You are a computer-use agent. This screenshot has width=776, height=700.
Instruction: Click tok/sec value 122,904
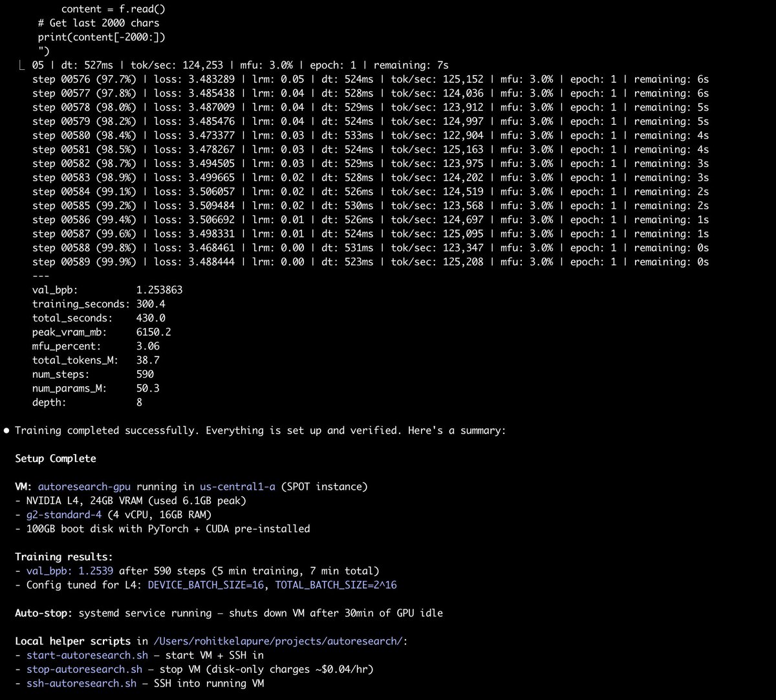tap(462, 136)
